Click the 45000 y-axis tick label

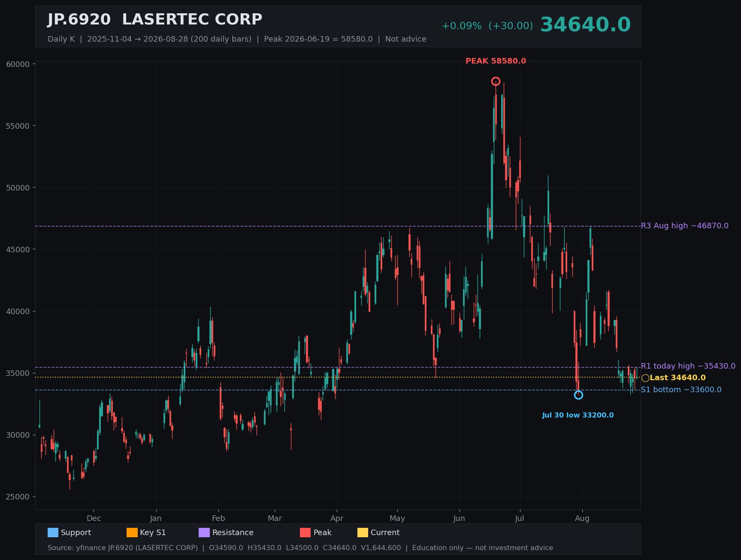click(x=18, y=250)
